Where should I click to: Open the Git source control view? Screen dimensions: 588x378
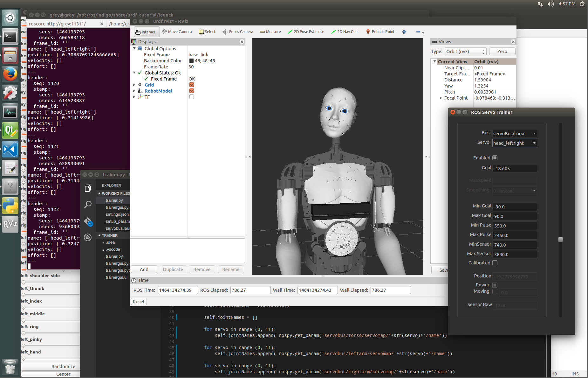tap(88, 221)
